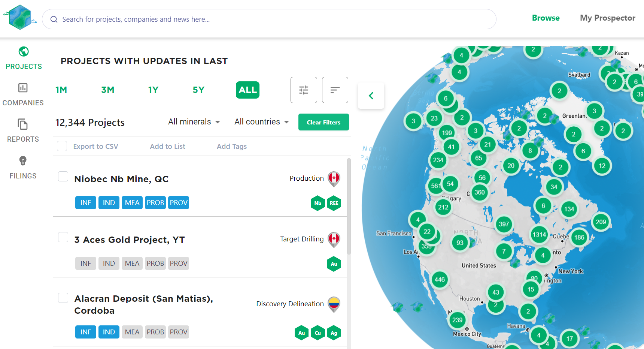Expand the All countries dropdown
Viewport: 644px width, 349px height.
pos(262,122)
